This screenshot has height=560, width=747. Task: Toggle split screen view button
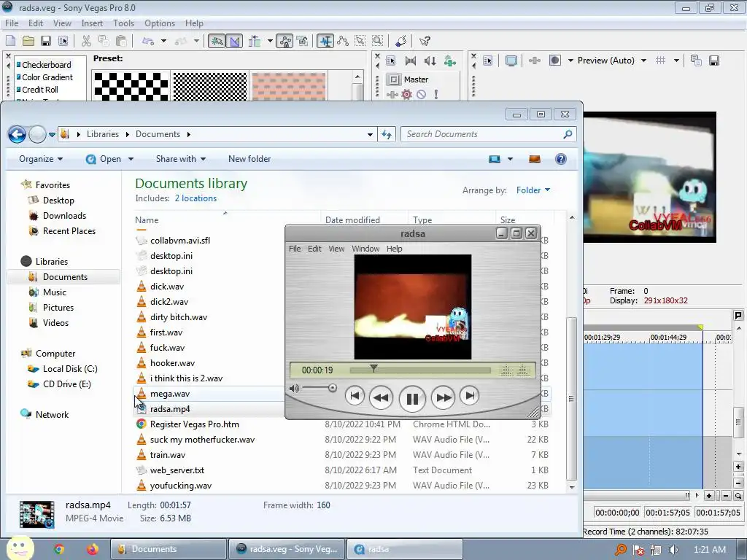point(554,61)
